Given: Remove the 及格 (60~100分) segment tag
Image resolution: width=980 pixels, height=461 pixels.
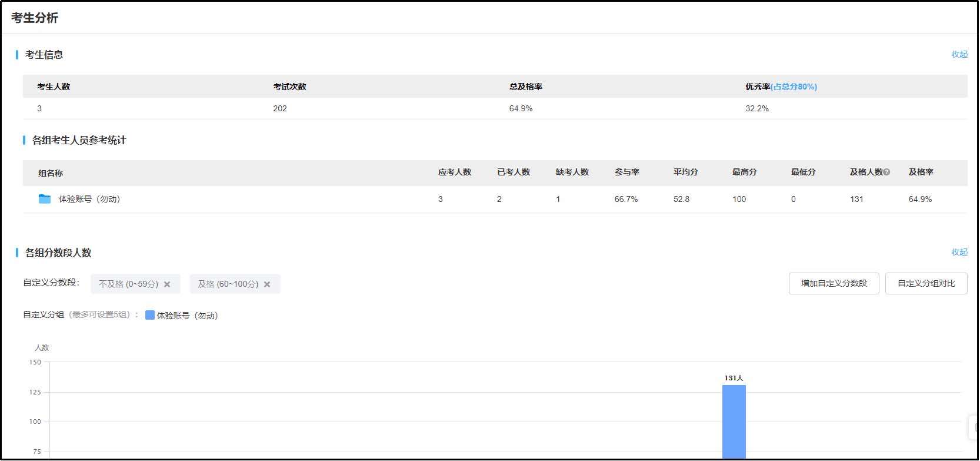Looking at the screenshot, I should tap(267, 284).
